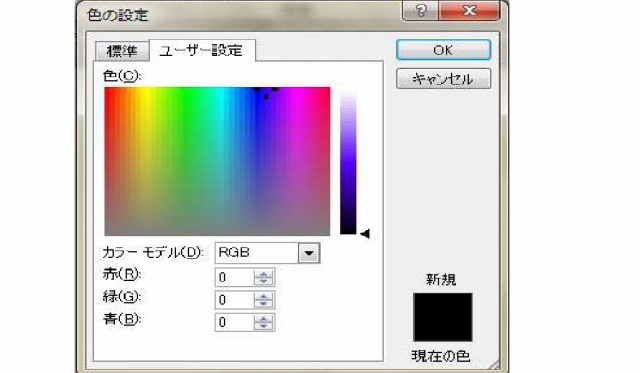
Task: Decrease the 緑(G) value using down arrow
Action: pos(263,304)
